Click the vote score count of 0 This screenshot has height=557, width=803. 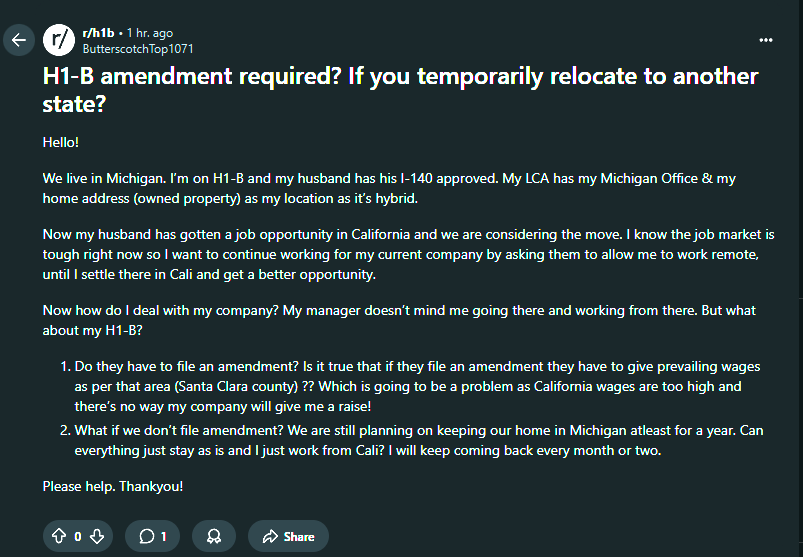tap(78, 537)
